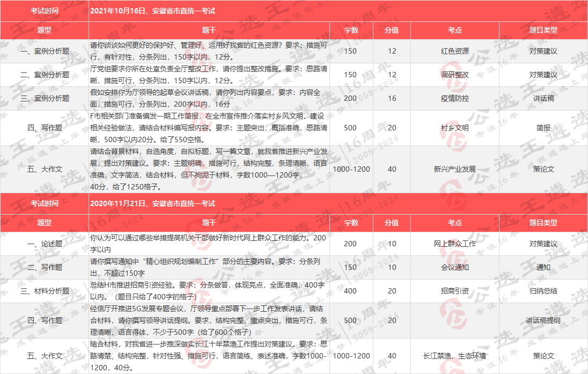
Task: Select the word count cell showing 400
Action: tap(350, 291)
